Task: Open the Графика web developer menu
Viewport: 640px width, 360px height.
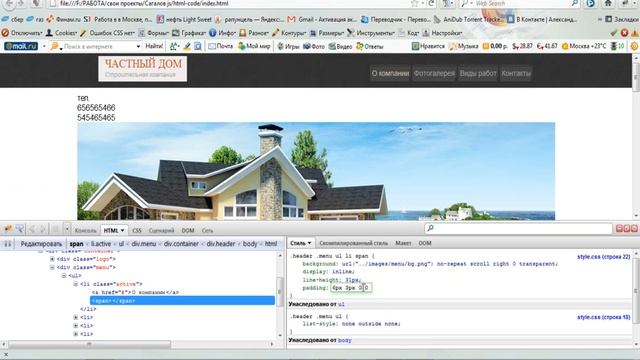Action: click(x=189, y=33)
